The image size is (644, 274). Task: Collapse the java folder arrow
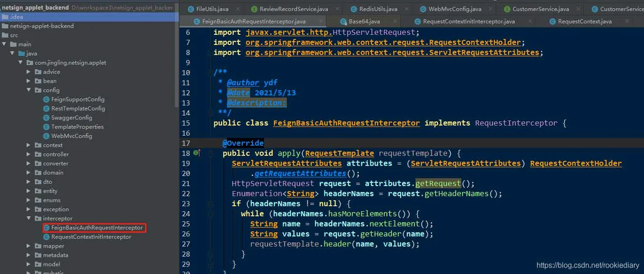(x=13, y=54)
